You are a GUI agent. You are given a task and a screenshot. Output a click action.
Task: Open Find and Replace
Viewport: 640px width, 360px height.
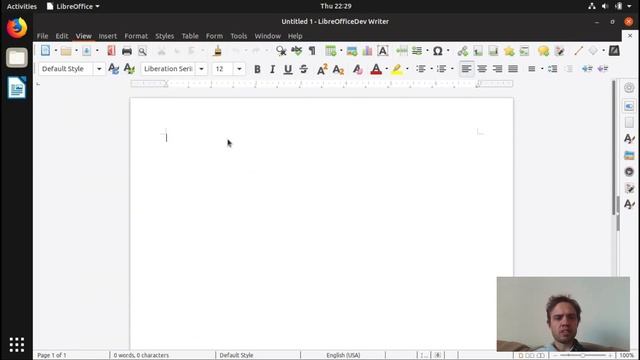pyautogui.click(x=281, y=51)
